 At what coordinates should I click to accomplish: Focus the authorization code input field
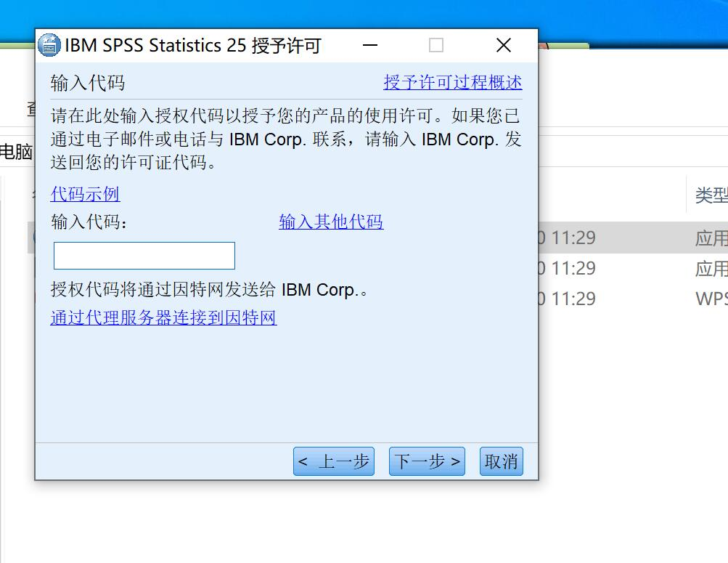[144, 256]
